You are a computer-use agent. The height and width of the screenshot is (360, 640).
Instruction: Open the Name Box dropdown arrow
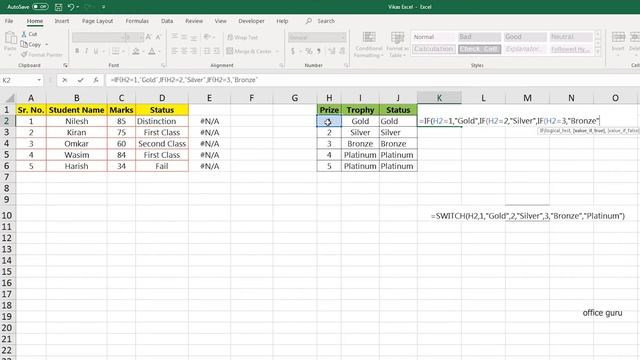[x=39, y=80]
